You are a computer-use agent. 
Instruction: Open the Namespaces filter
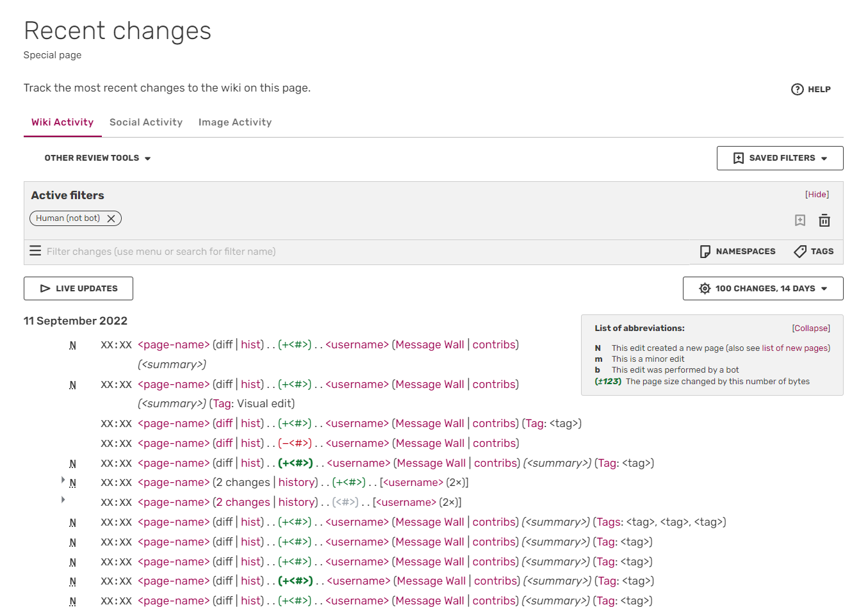(737, 252)
